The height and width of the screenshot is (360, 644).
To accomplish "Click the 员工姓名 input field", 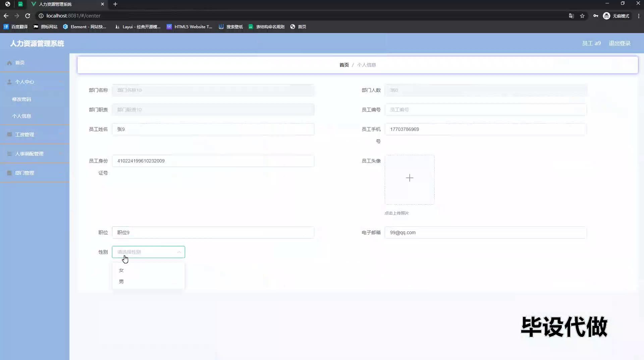I will point(213,129).
